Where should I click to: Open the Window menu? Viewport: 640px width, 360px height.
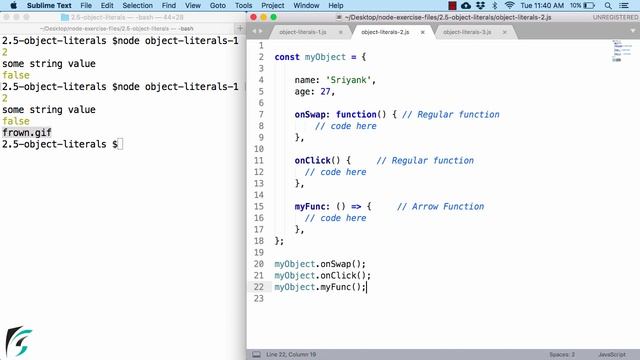point(306,5)
